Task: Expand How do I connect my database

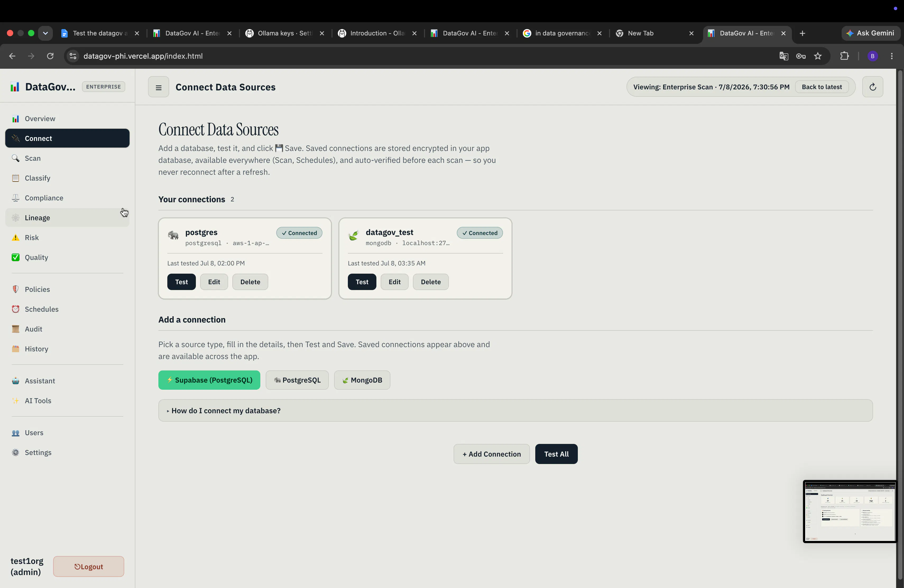Action: pyautogui.click(x=515, y=410)
